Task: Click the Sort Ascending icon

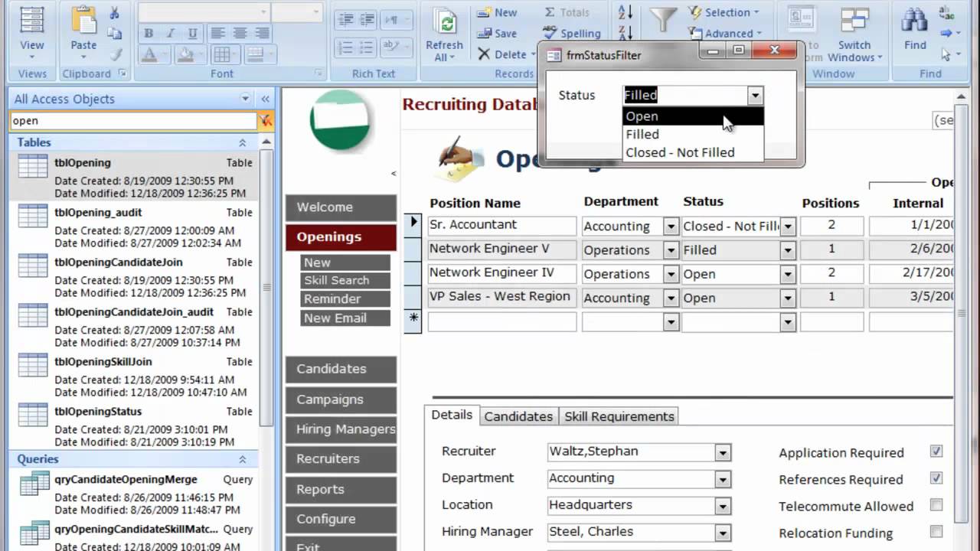Action: (x=626, y=12)
